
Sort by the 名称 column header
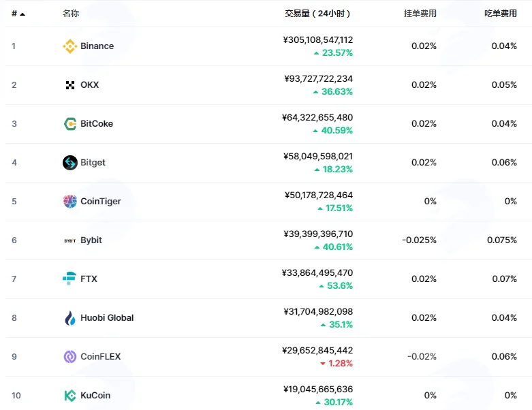point(71,14)
